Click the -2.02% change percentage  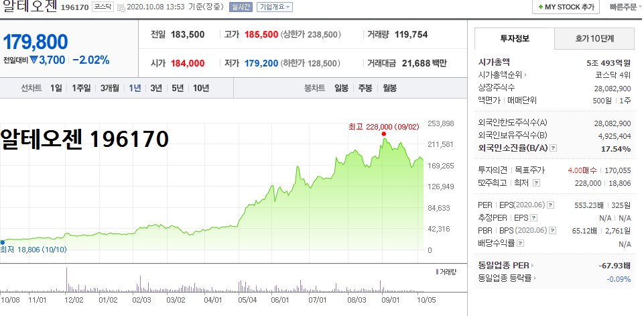click(x=91, y=60)
